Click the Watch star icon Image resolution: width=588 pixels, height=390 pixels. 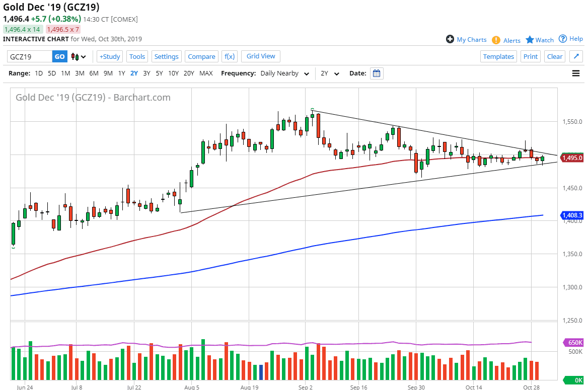tap(530, 40)
